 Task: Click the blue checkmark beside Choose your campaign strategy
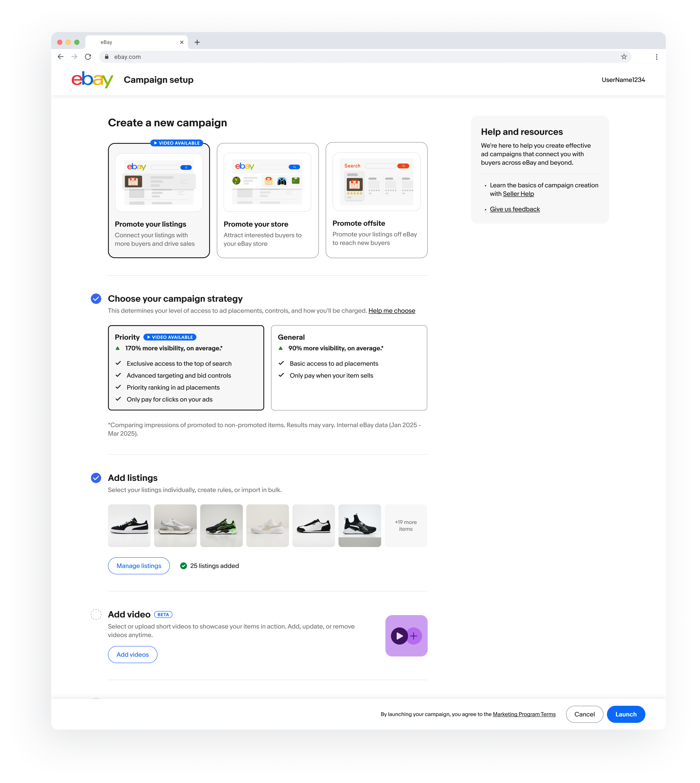tap(96, 299)
